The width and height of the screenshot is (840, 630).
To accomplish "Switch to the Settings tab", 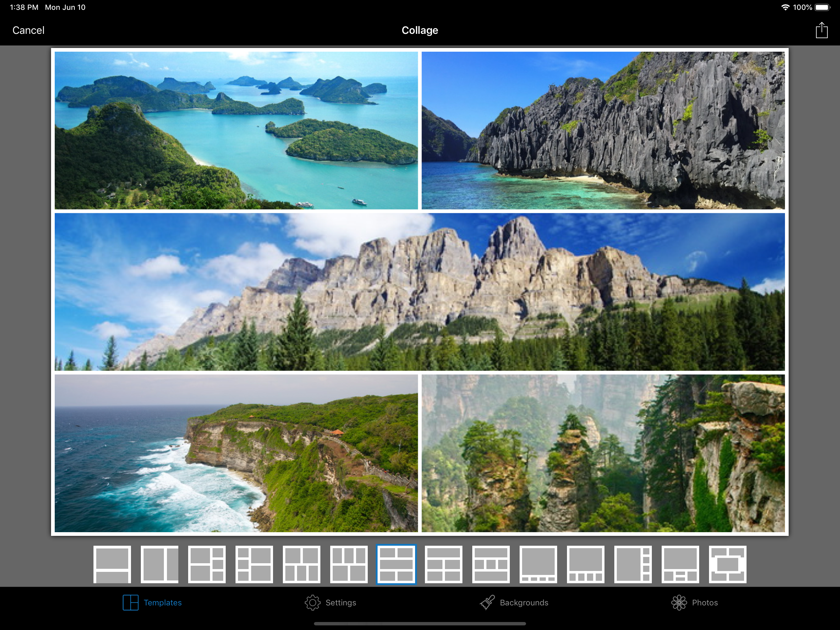I will pos(331,603).
